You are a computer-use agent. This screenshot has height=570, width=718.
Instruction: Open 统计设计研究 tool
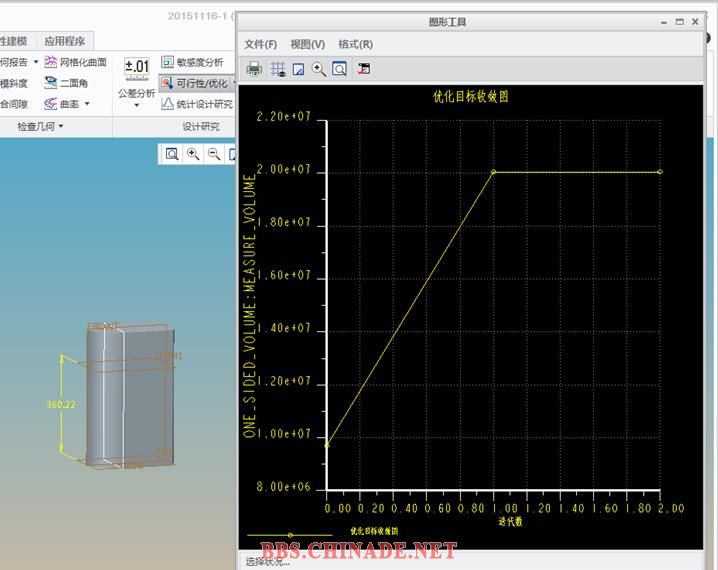click(196, 104)
